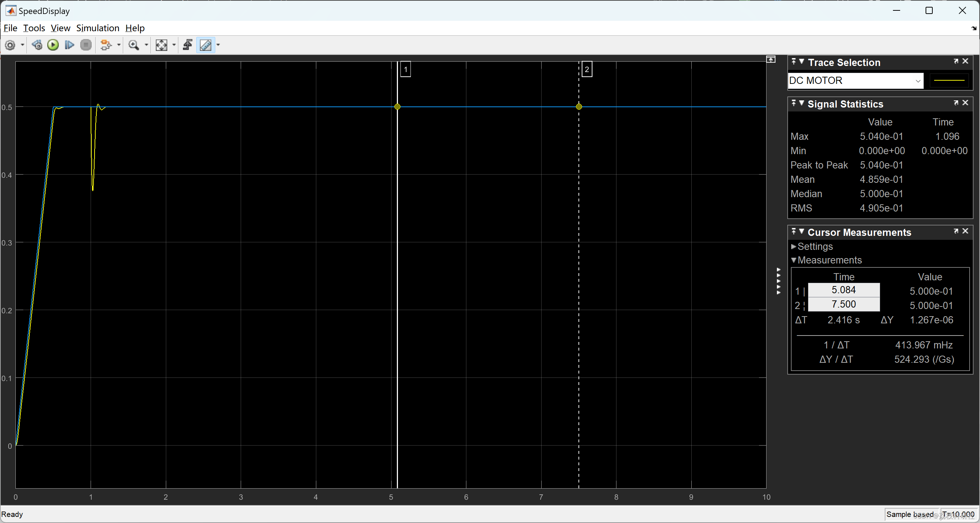Screen dimensions: 980x523
Task: Edit the cursor 1 time value field
Action: 844,290
